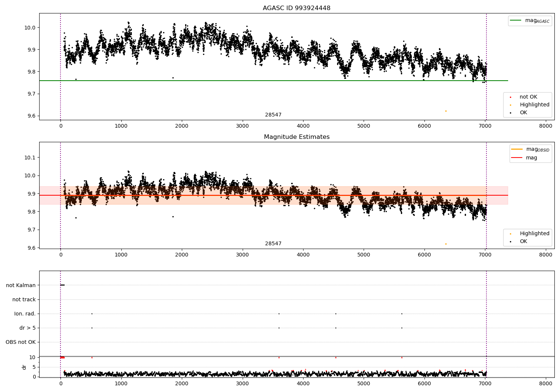560x392 pixels.
Task: Click the dr > 5 marker near x 5630
Action: click(402, 328)
